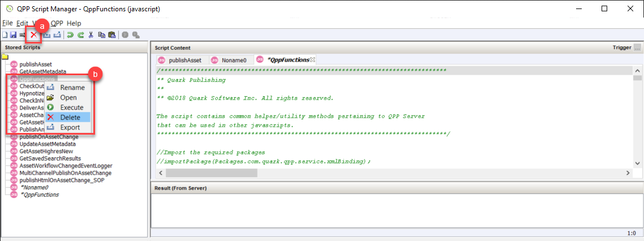The width and height of the screenshot is (644, 241).
Task: Click the editor's horizontal scrollbar thumb
Action: pyautogui.click(x=211, y=173)
